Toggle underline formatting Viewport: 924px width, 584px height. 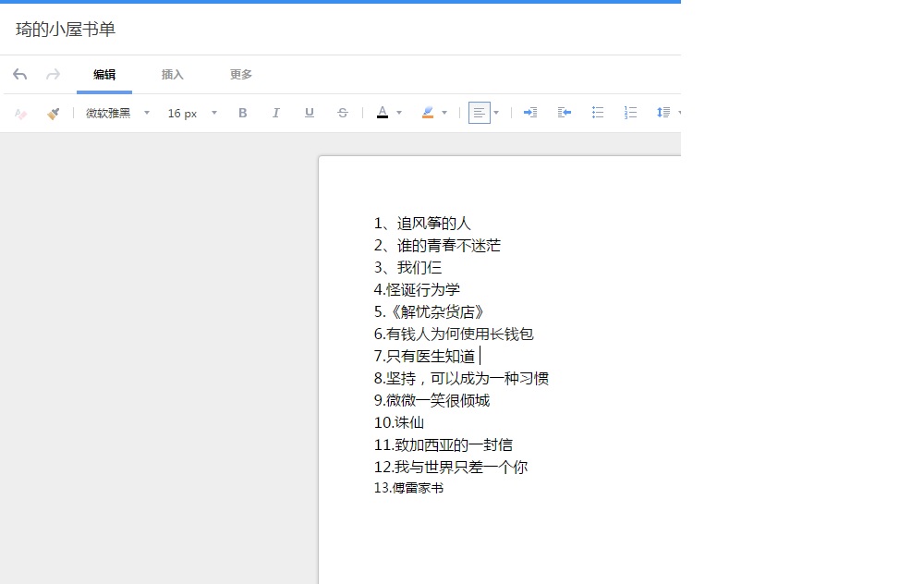pyautogui.click(x=310, y=113)
